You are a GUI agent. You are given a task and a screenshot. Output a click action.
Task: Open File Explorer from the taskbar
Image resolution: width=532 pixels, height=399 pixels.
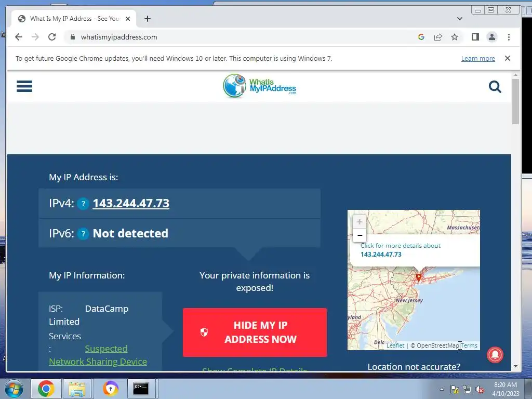77,389
